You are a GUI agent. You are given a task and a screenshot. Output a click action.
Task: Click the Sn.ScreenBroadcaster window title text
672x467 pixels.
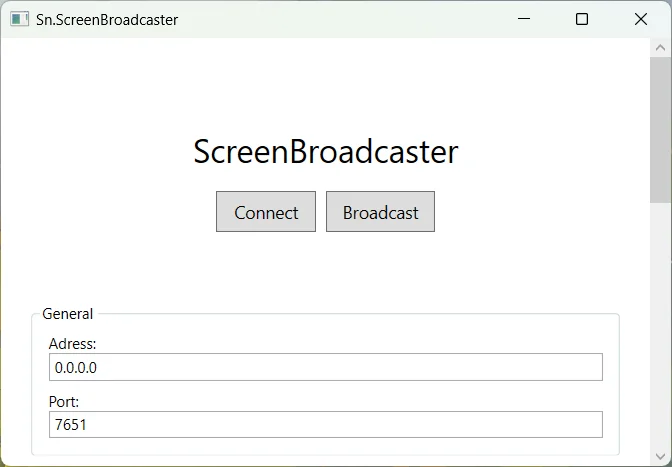click(107, 20)
